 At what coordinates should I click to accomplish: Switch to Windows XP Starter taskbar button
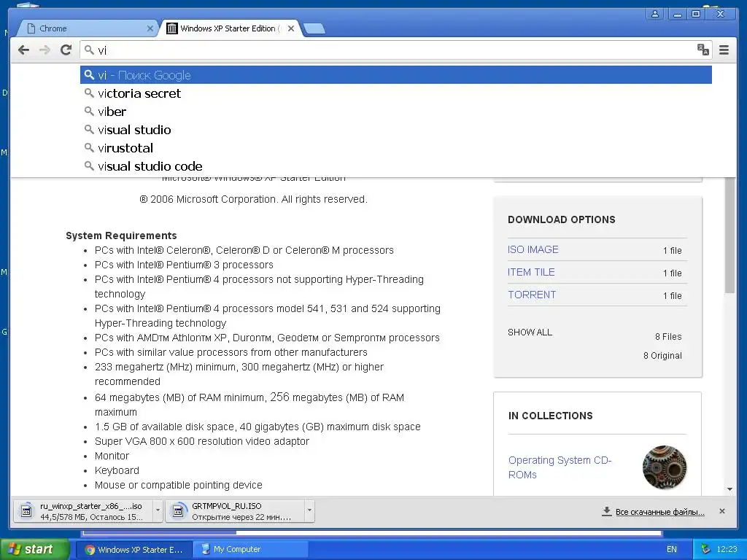click(134, 550)
